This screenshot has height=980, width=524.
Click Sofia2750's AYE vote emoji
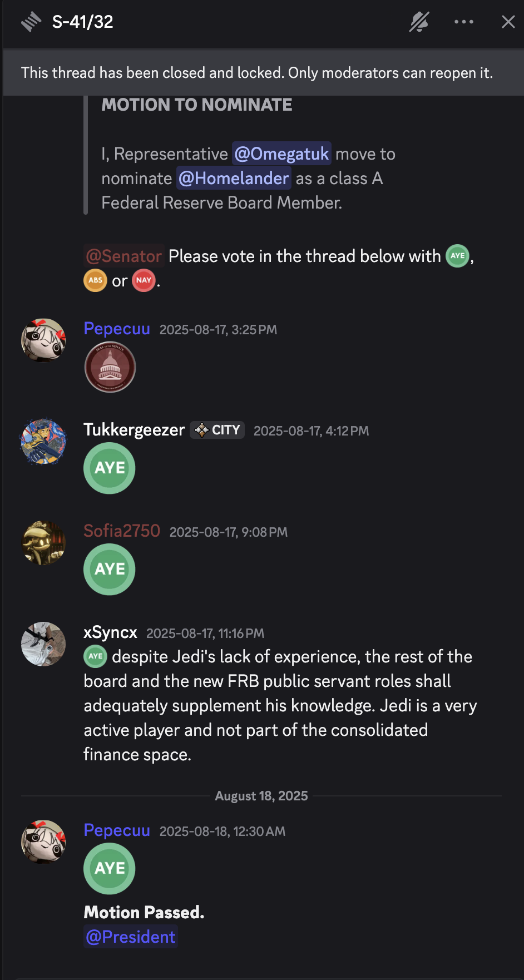pos(110,570)
